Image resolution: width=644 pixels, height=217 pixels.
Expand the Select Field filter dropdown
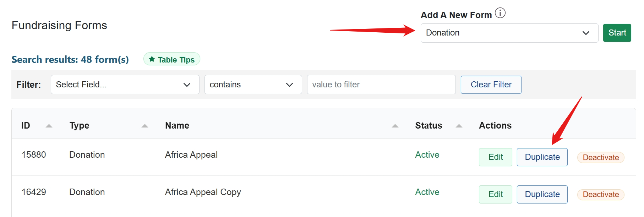[125, 85]
